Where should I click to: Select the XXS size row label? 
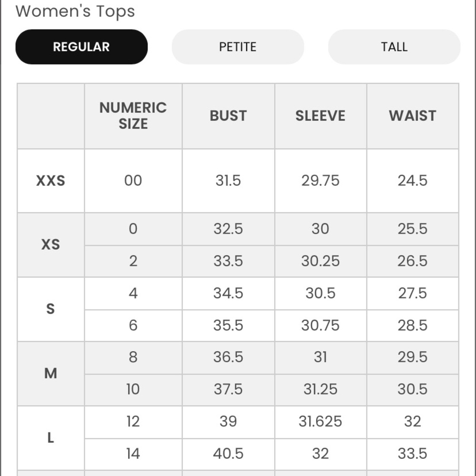51,180
